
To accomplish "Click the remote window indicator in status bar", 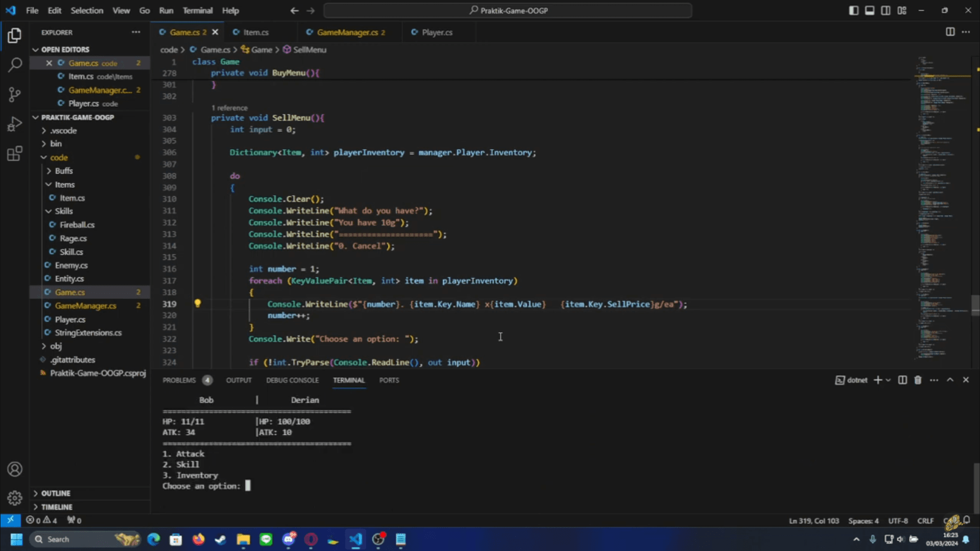I will (x=10, y=520).
